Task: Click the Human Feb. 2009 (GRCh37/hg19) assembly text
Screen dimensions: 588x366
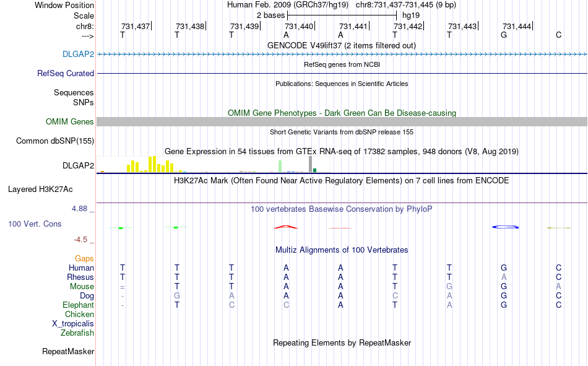Action: click(x=288, y=5)
